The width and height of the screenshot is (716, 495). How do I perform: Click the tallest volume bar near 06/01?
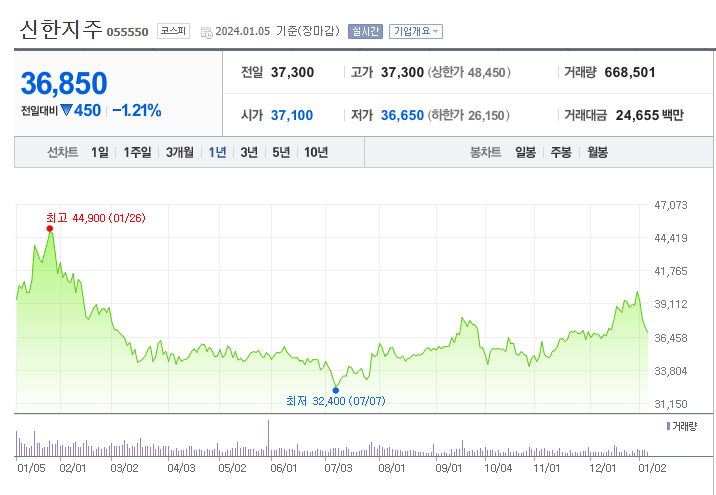click(x=268, y=438)
